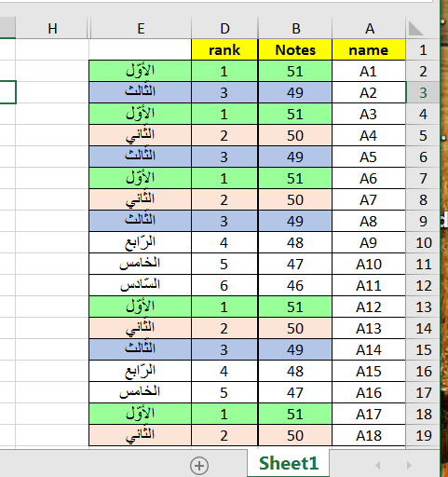Select column A header
Viewport: 448px width, 477px height.
click(x=369, y=28)
